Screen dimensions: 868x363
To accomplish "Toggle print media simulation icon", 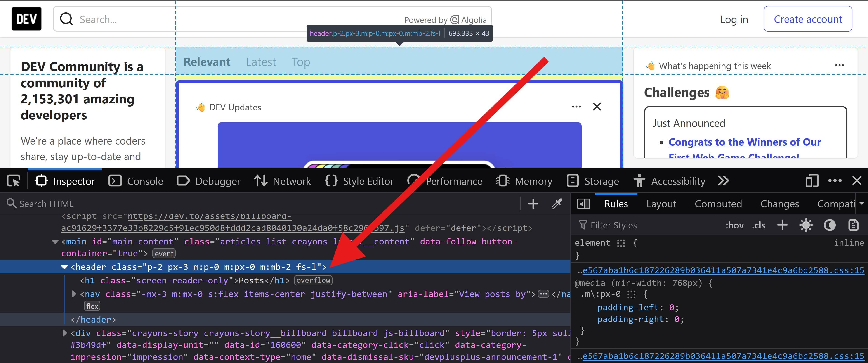I will (x=853, y=225).
